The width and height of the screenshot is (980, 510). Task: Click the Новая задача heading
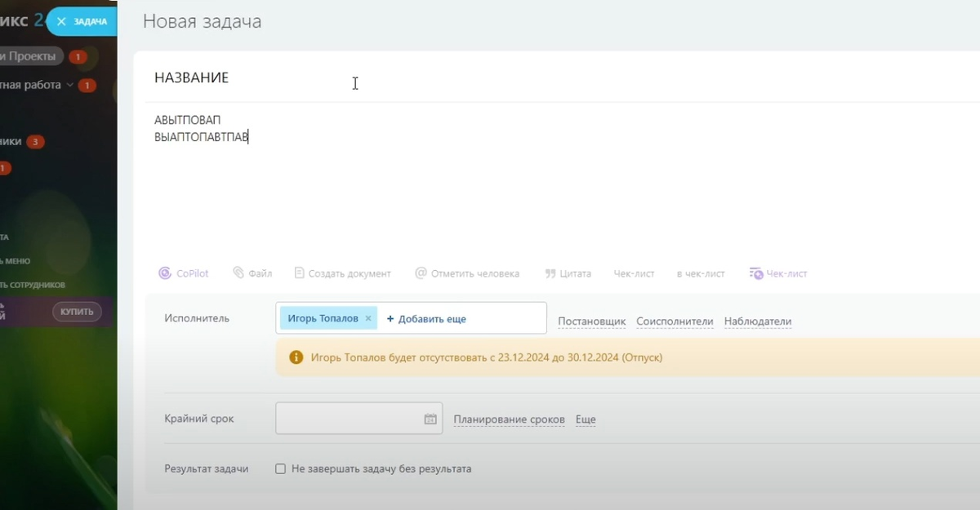click(x=202, y=21)
